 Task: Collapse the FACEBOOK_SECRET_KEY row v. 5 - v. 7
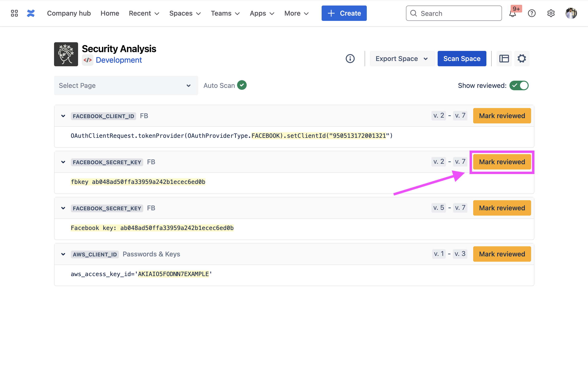click(63, 208)
